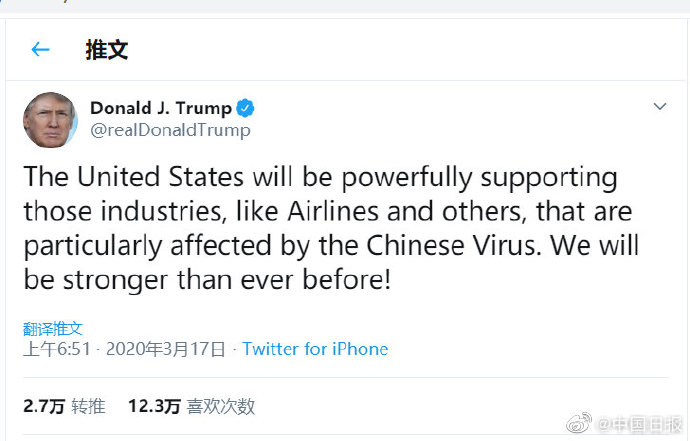The height and width of the screenshot is (441, 690).
Task: Click the phrase stronger than ever before
Action: [x=227, y=280]
